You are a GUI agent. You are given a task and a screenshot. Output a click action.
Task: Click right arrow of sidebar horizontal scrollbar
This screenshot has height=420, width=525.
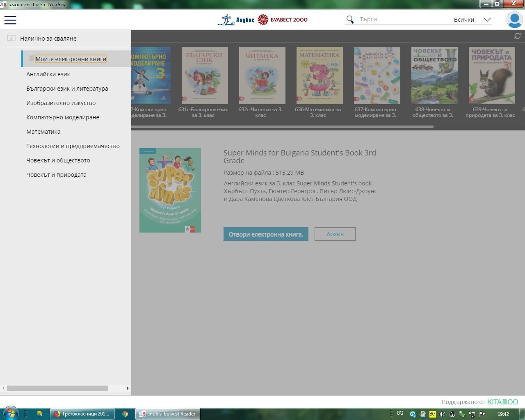tap(128, 388)
